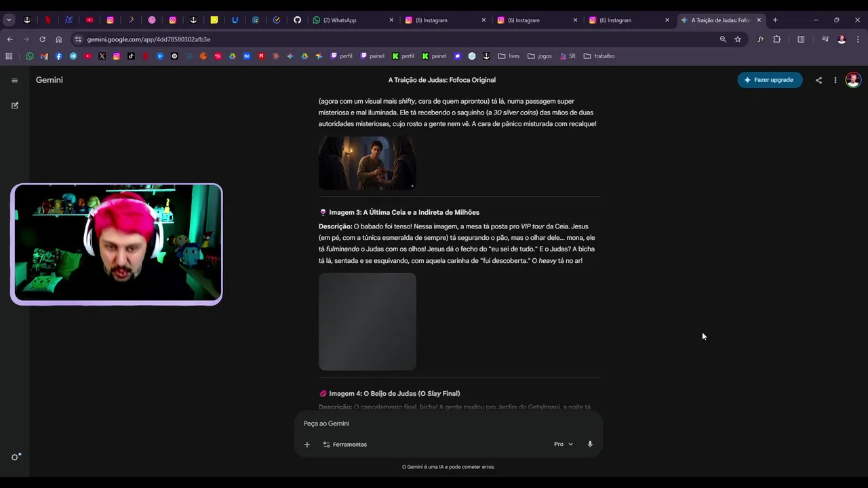
Task: Open the TikTok bookmark icon
Action: pyautogui.click(x=131, y=56)
